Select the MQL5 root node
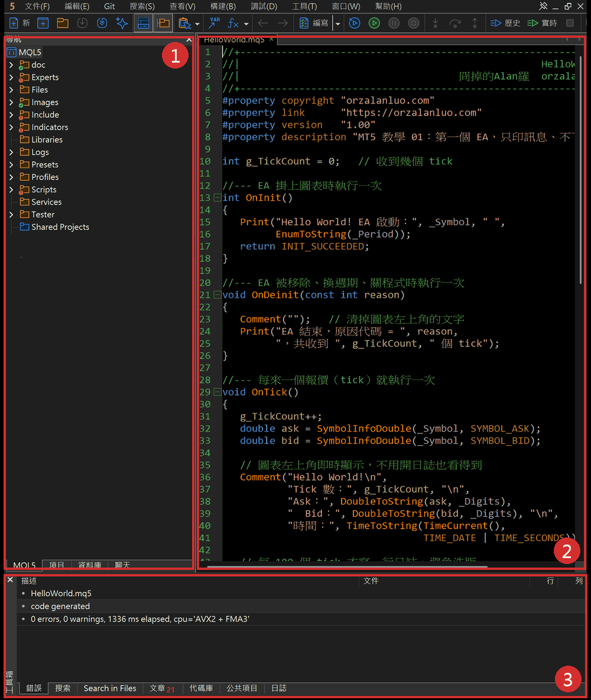Viewport: 591px width, 700px height. [x=24, y=52]
